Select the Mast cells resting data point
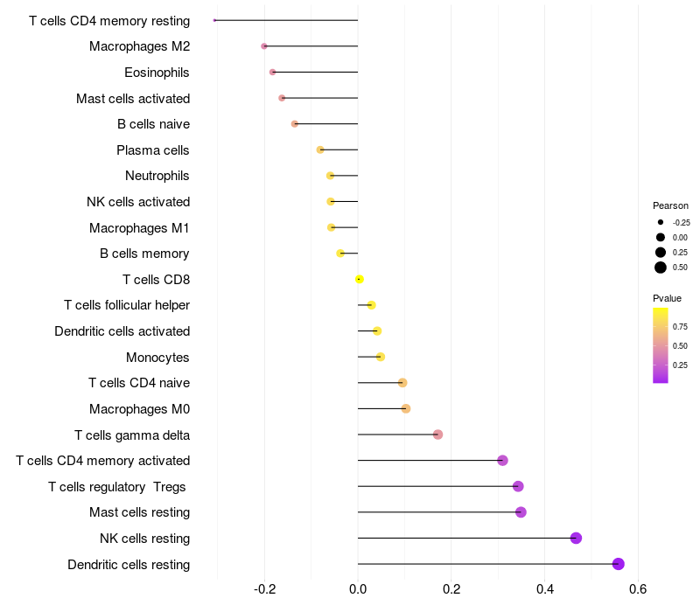700x612 pixels. point(521,512)
